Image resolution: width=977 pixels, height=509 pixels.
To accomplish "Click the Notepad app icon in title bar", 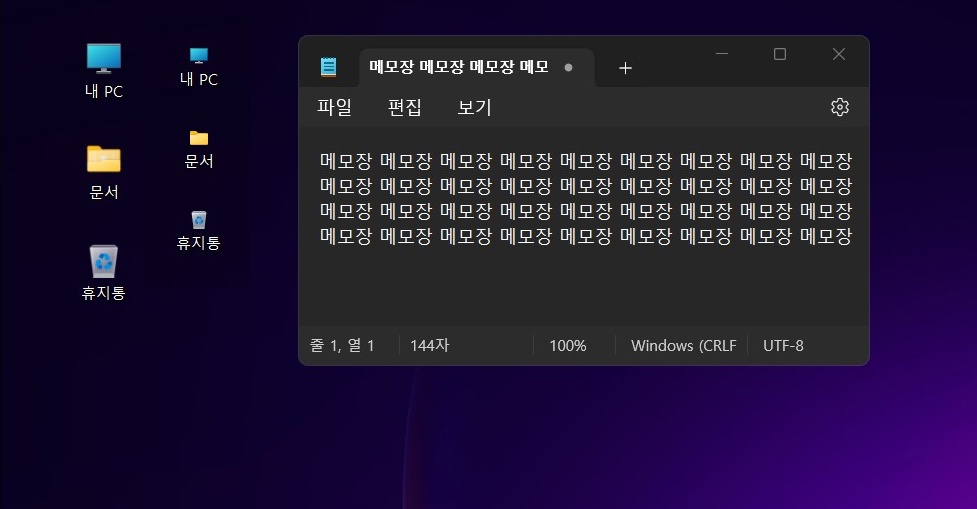I will pos(328,67).
